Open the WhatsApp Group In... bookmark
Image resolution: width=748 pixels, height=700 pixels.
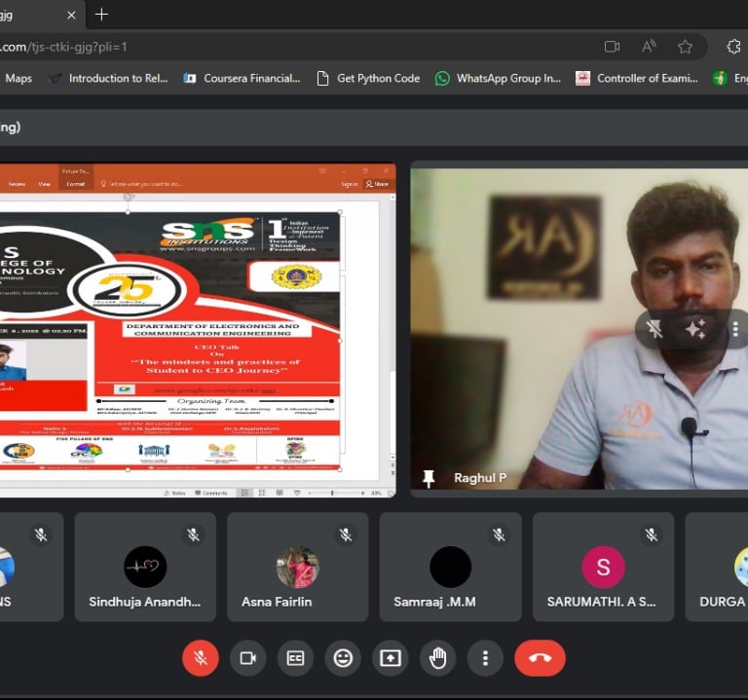click(x=498, y=78)
